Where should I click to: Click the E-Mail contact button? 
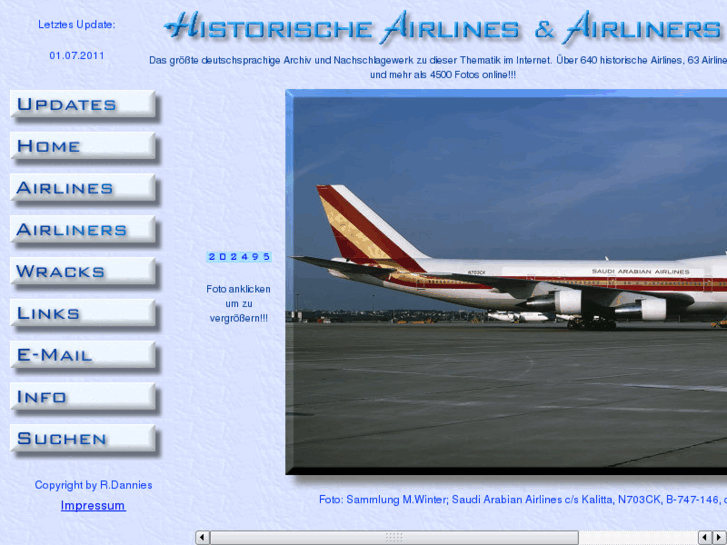tap(84, 355)
